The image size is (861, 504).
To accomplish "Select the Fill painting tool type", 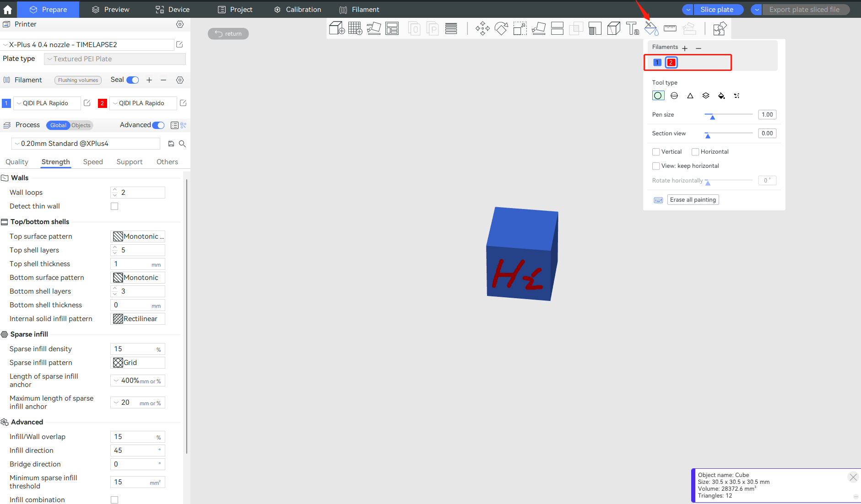I will (x=721, y=95).
